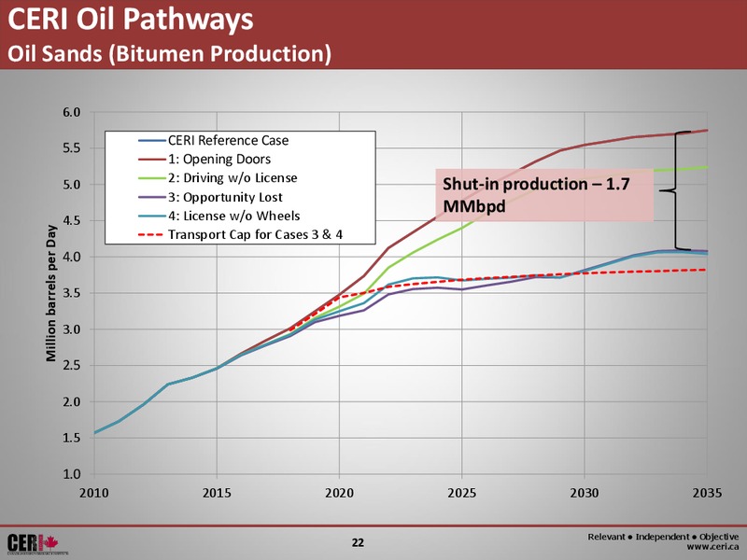Viewport: 747px width, 560px height.
Task: Click the y-axis value 5.5
Action: 72,148
